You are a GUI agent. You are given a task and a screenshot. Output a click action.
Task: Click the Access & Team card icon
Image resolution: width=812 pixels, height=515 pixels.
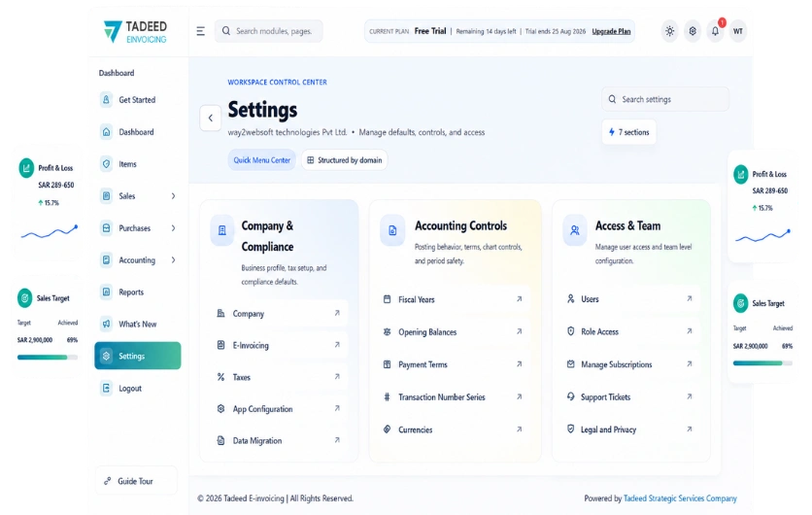click(575, 230)
